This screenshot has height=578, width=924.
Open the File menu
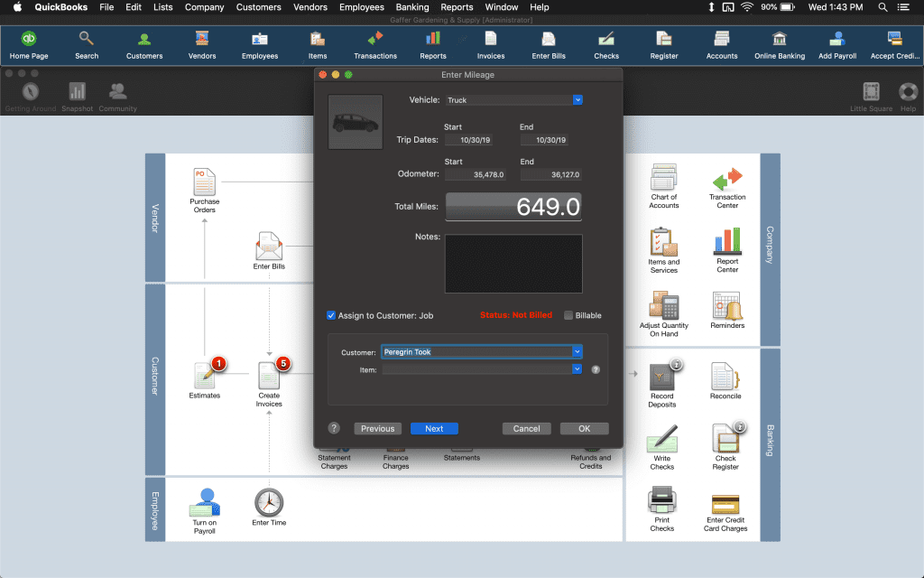(x=106, y=7)
